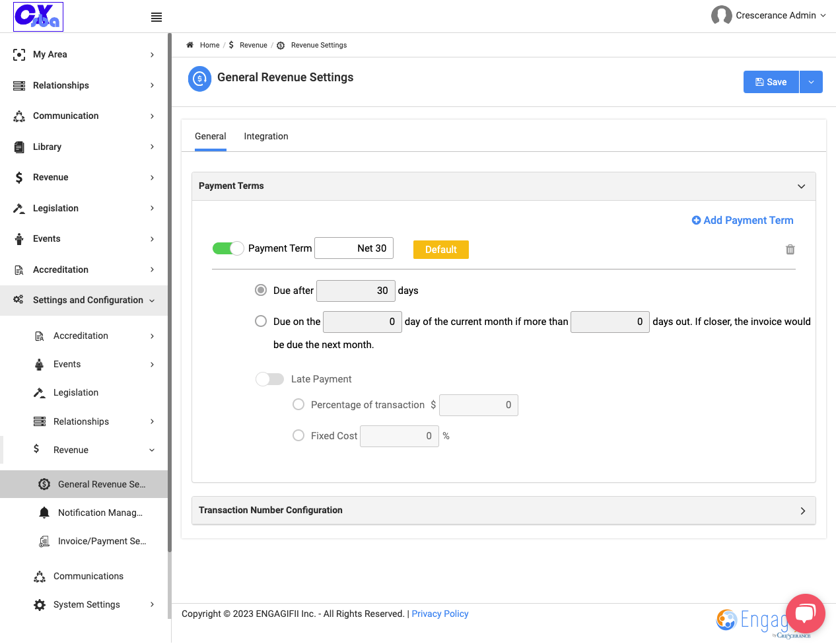Click the home icon in breadcrumb
This screenshot has width=836, height=644.
190,45
